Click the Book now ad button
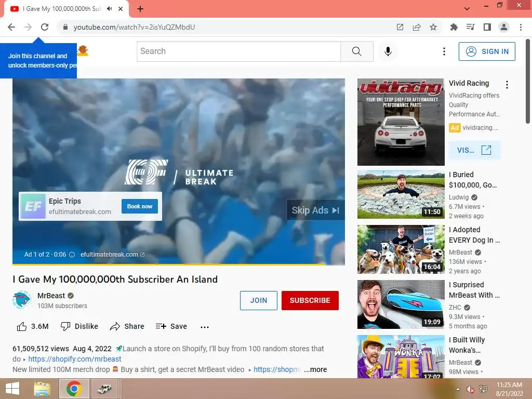532x399 pixels. click(140, 206)
